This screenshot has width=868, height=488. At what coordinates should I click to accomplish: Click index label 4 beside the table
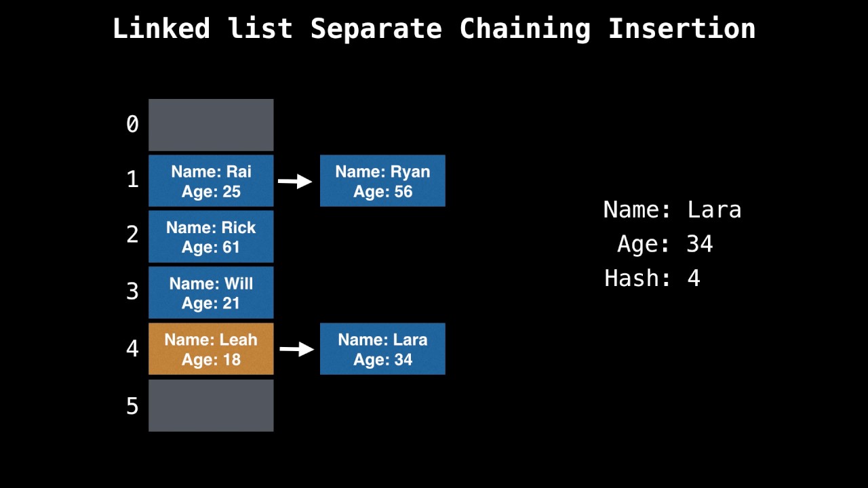(132, 348)
